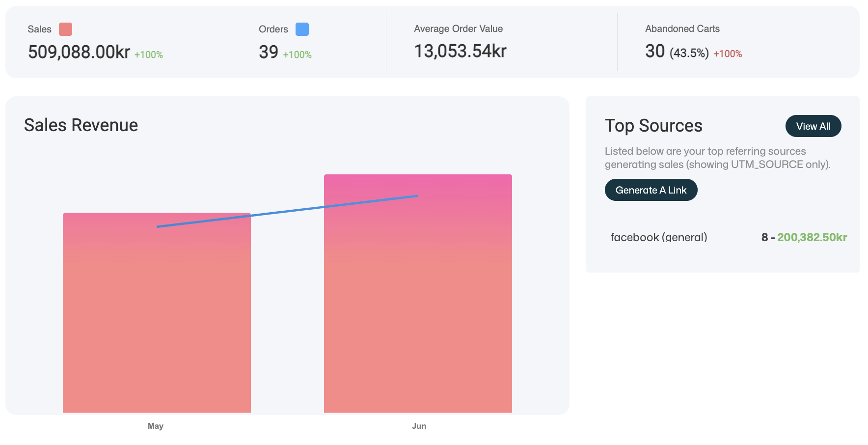This screenshot has height=445, width=868.
Task: Click the red Sales color swatch
Action: point(65,29)
